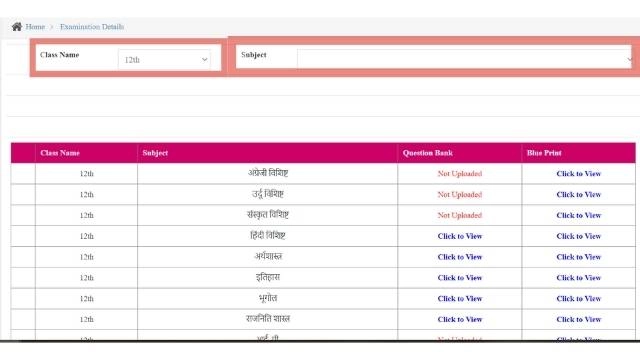Open the Subject dropdown list

465,59
